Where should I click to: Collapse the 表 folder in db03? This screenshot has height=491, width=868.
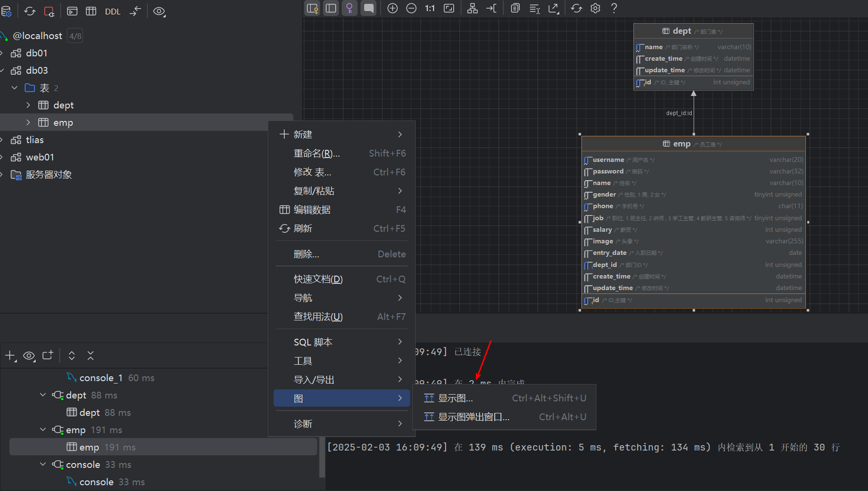(14, 88)
